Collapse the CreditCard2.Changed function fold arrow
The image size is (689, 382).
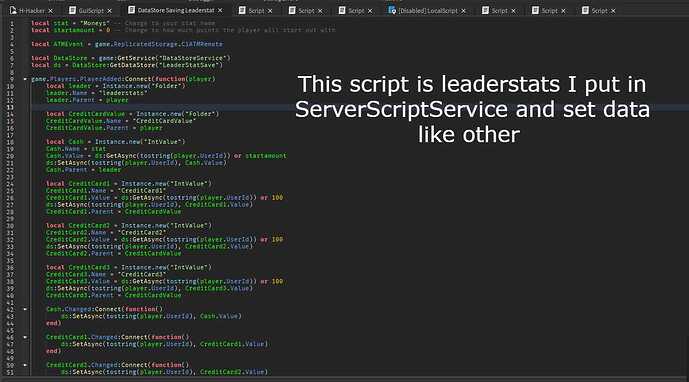[x=25, y=365]
